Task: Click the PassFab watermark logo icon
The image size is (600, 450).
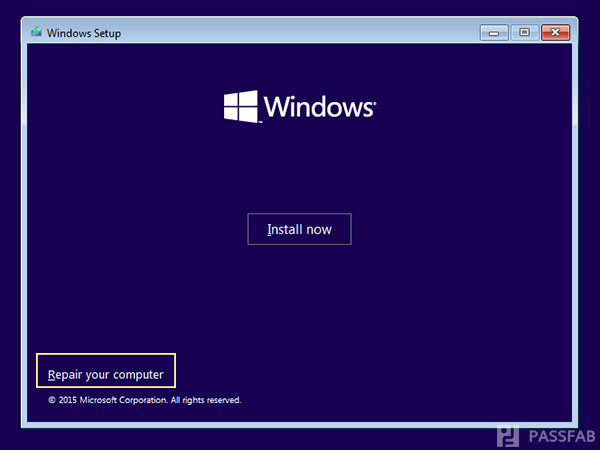Action: click(509, 437)
